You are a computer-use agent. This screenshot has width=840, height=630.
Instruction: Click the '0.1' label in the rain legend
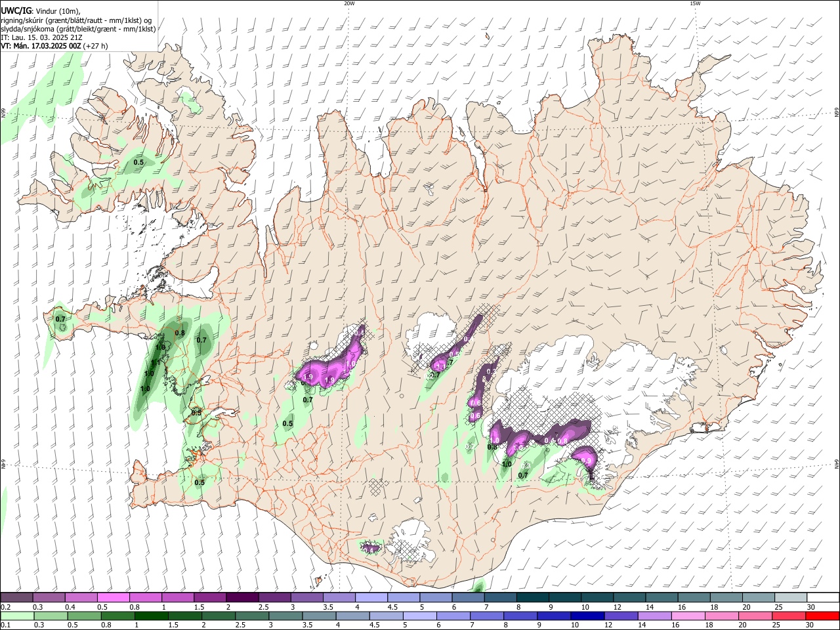tap(5, 625)
